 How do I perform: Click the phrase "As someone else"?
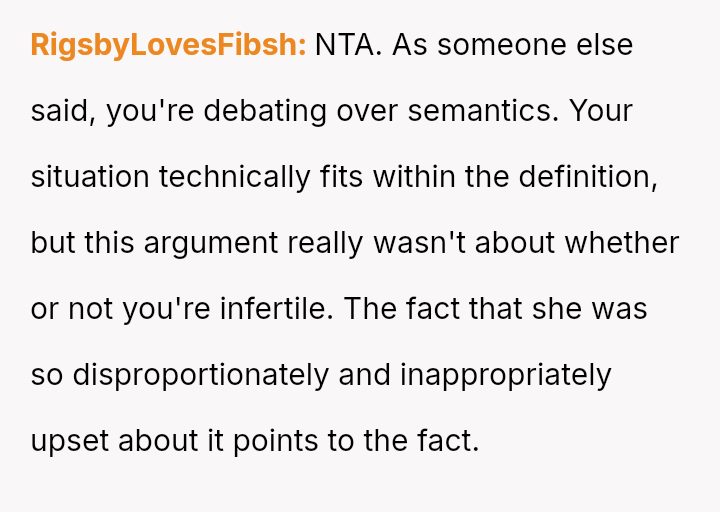pyautogui.click(x=513, y=46)
